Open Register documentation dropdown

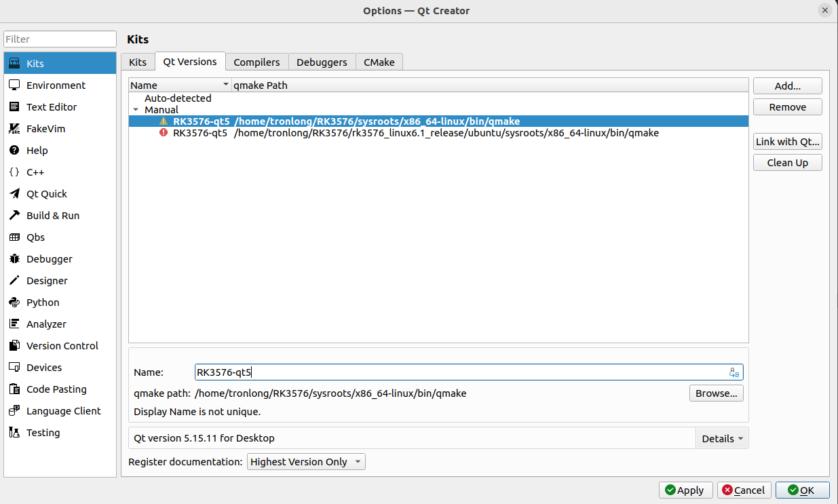point(306,462)
